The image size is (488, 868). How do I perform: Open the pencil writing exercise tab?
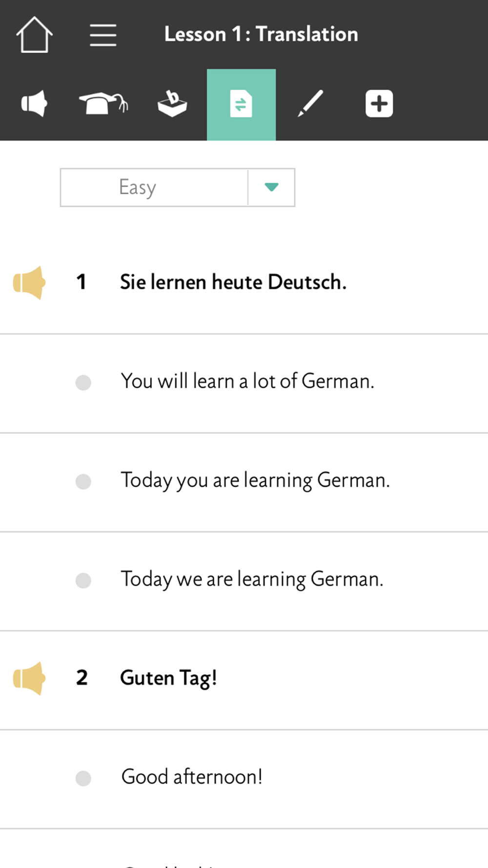[x=310, y=103]
